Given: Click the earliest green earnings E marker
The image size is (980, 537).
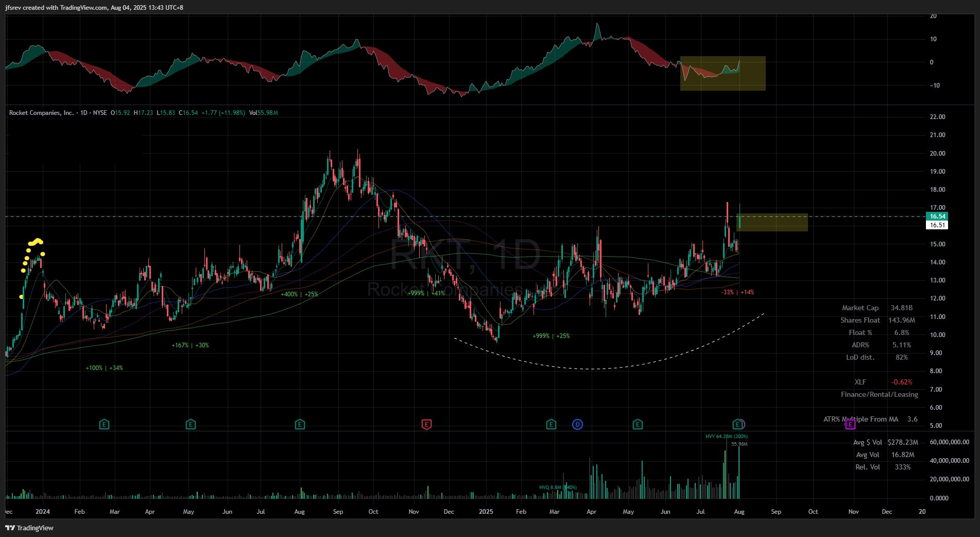Looking at the screenshot, I should 104,425.
